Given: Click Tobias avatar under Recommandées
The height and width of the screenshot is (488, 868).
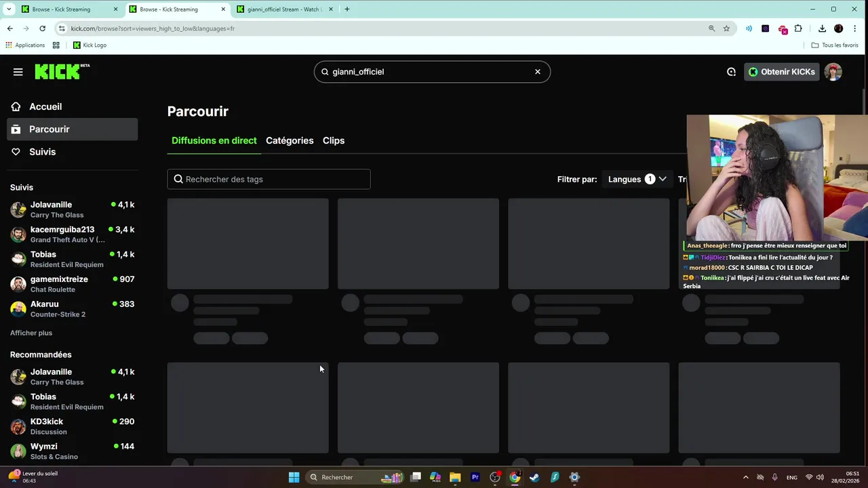Looking at the screenshot, I should [x=18, y=402].
